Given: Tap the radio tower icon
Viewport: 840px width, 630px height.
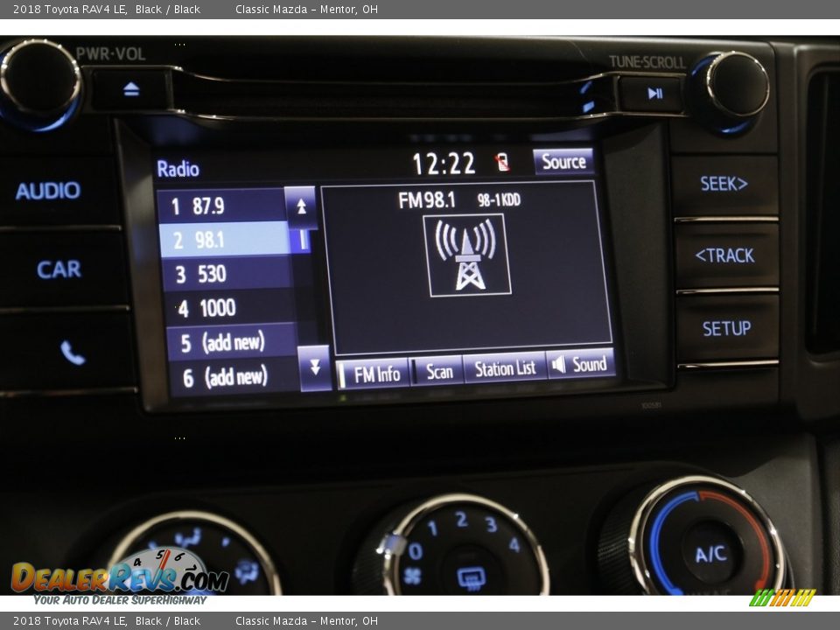Looking at the screenshot, I should click(x=466, y=255).
